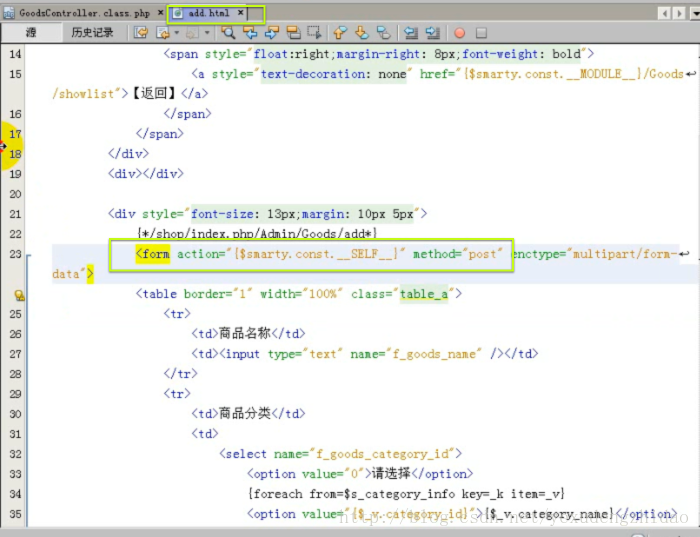Image resolution: width=700 pixels, height=537 pixels.
Task: Click the Find Selection magnifier icon
Action: [228, 33]
